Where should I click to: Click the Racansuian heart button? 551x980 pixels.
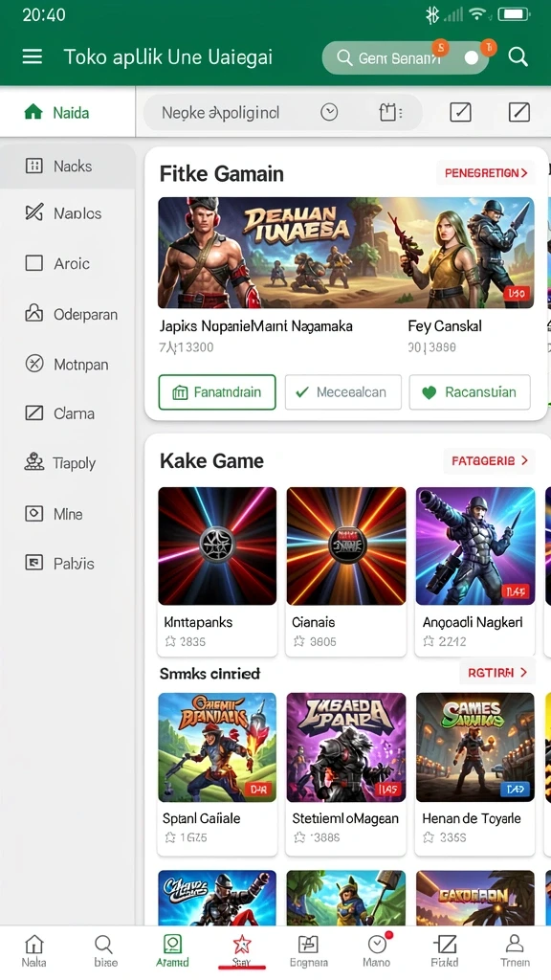pyautogui.click(x=470, y=392)
